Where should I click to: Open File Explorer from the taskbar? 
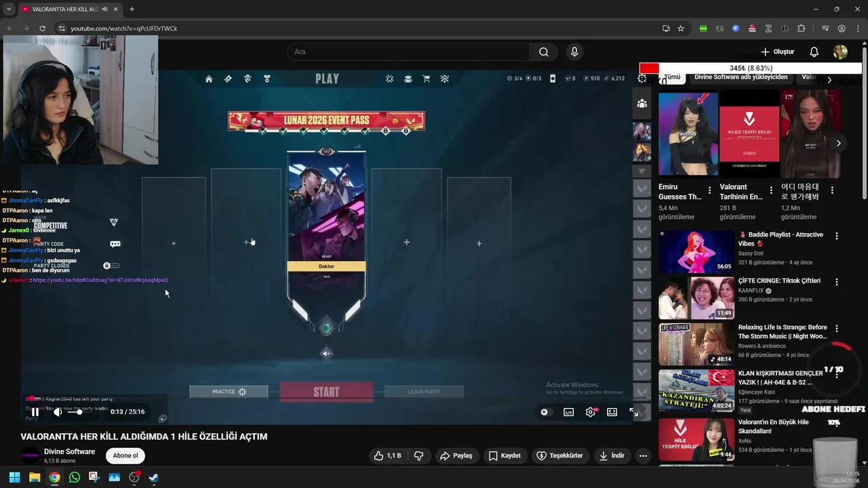click(x=35, y=477)
